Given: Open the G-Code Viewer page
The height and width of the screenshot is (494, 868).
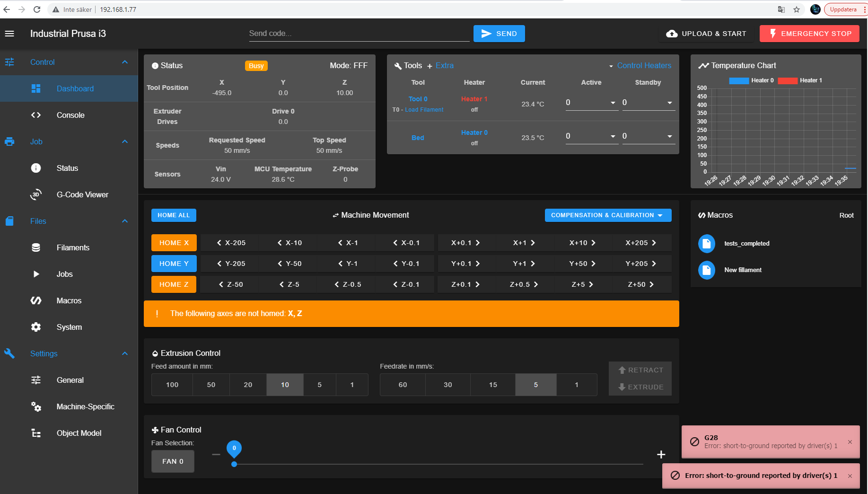Looking at the screenshot, I should tap(69, 194).
